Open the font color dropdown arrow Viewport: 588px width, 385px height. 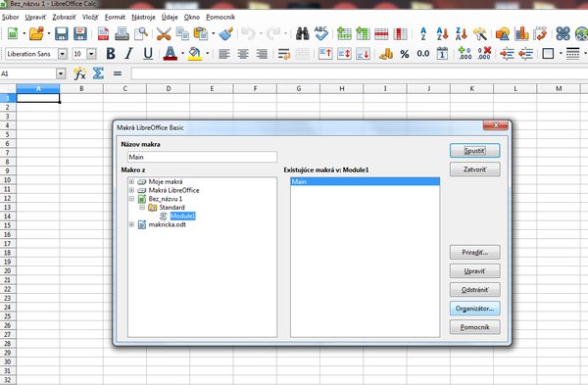[182, 54]
